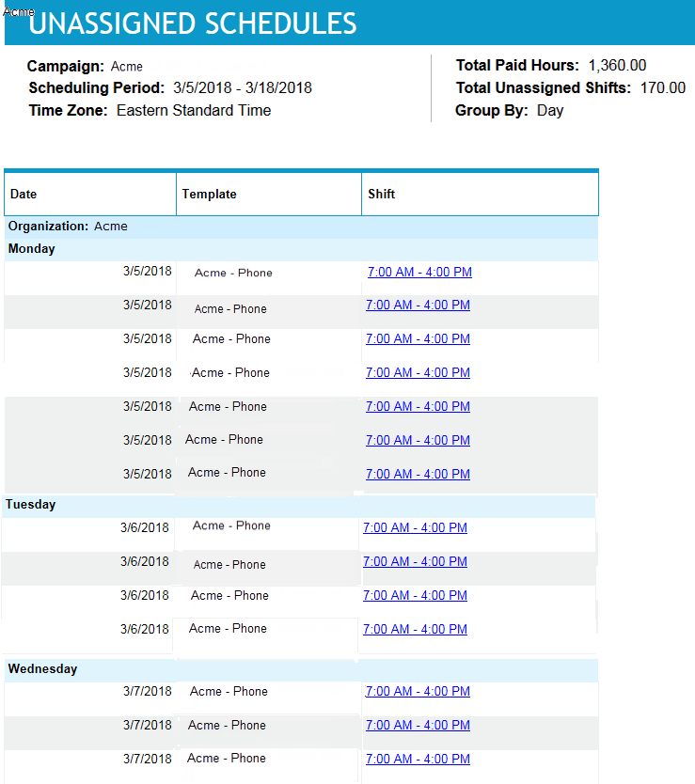Image resolution: width=695 pixels, height=784 pixels.
Task: Select the Wednesday group heading
Action: click(x=301, y=669)
